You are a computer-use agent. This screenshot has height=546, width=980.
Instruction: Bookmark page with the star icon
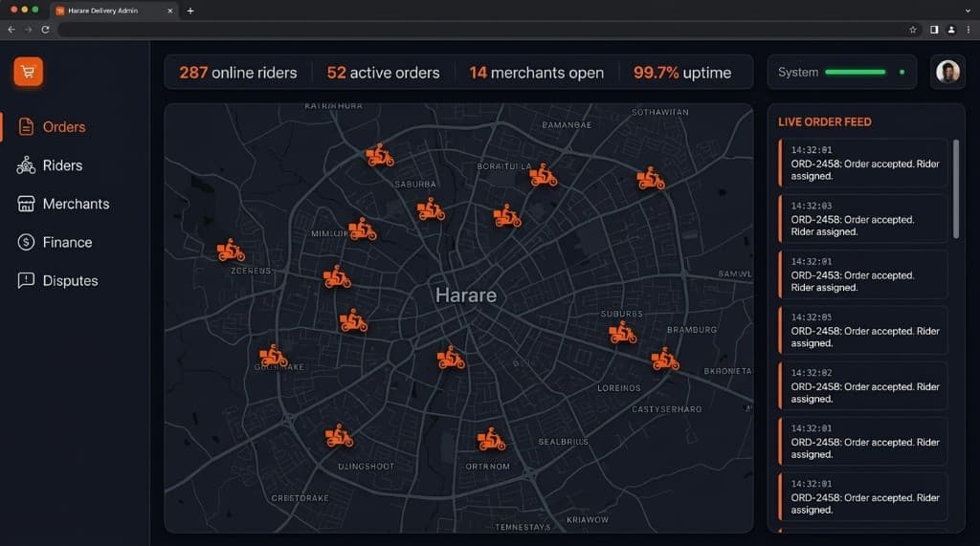point(912,30)
